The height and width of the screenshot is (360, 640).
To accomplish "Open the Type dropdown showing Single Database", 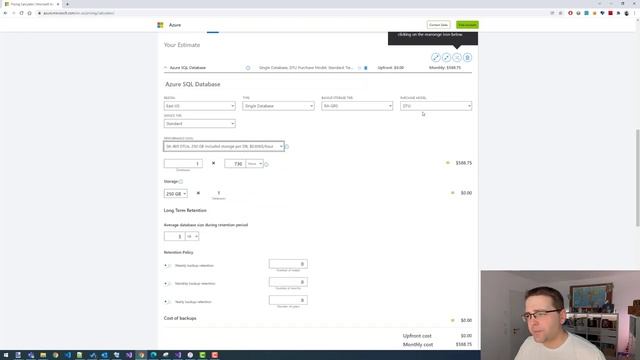I will [278, 106].
